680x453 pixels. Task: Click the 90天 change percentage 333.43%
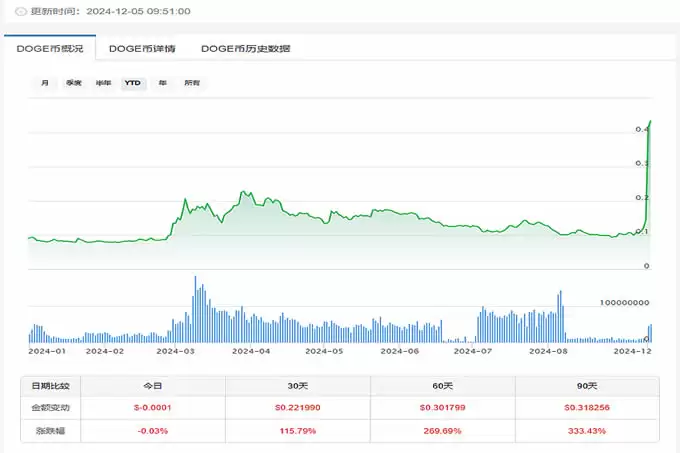tap(587, 429)
